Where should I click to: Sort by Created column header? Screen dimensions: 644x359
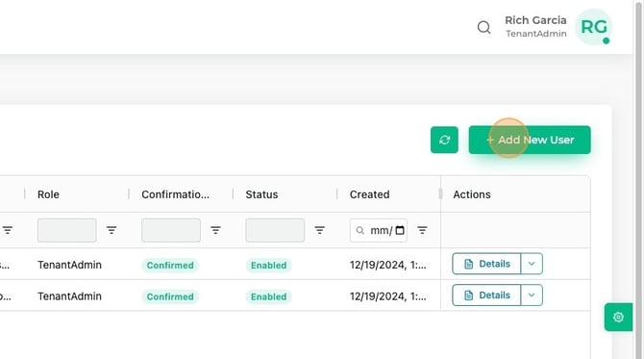coord(370,194)
